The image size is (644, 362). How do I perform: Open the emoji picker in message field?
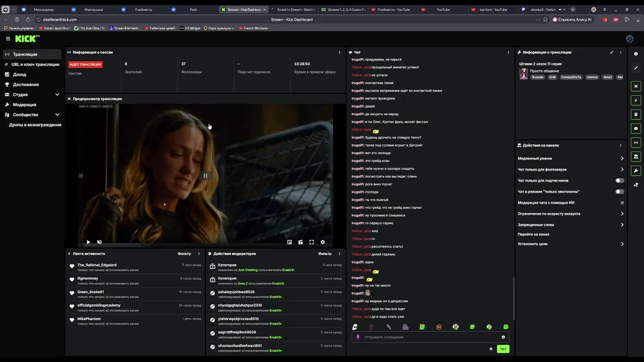click(503, 337)
